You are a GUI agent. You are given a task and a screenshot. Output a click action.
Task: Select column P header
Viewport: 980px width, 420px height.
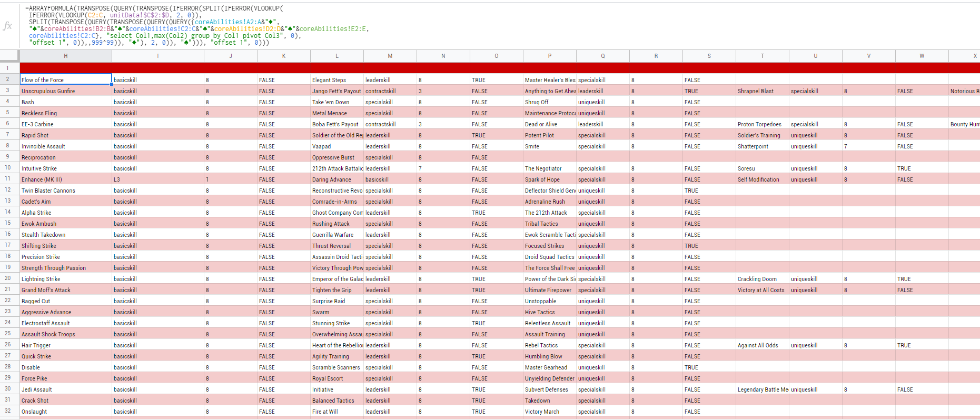(550, 56)
